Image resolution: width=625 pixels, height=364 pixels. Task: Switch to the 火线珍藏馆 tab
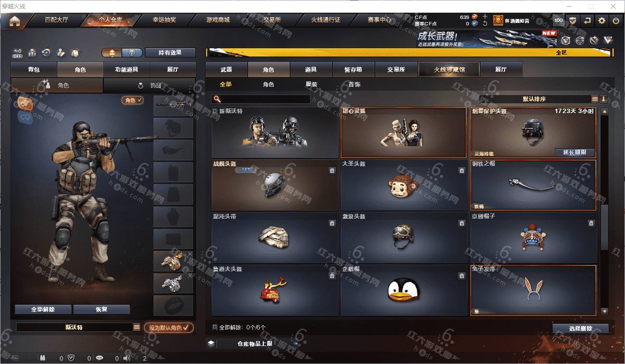click(x=449, y=69)
